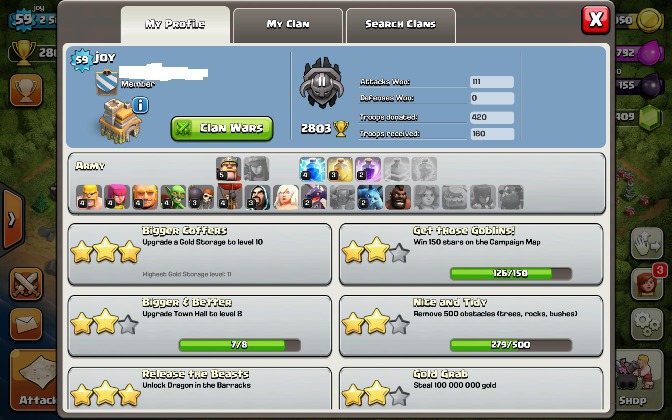
Task: Open the Town Hall info icon
Action: [x=140, y=105]
